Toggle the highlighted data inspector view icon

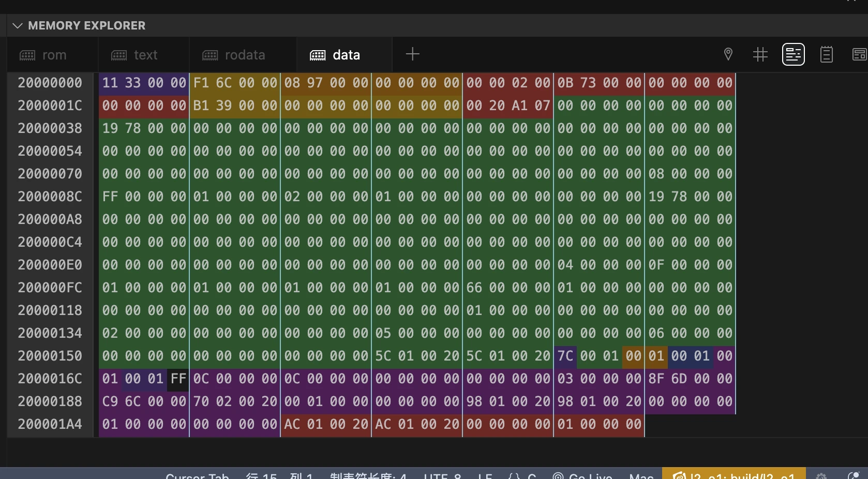(x=793, y=54)
